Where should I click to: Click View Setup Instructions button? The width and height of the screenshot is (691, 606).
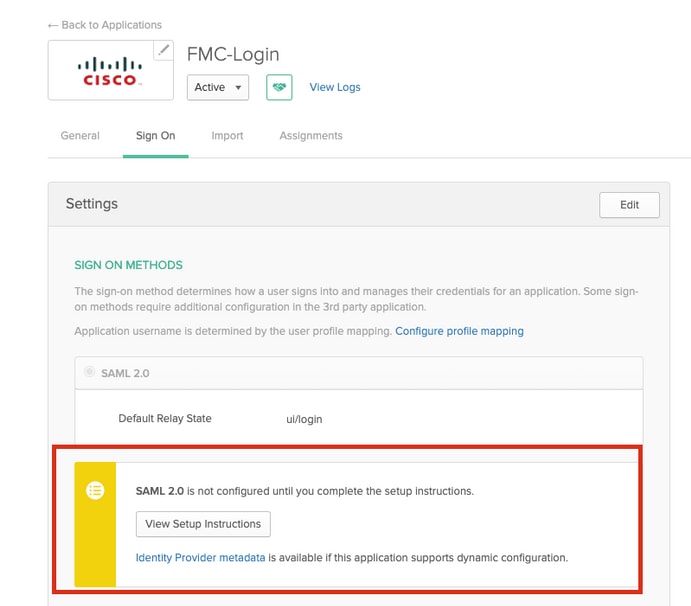coord(203,524)
